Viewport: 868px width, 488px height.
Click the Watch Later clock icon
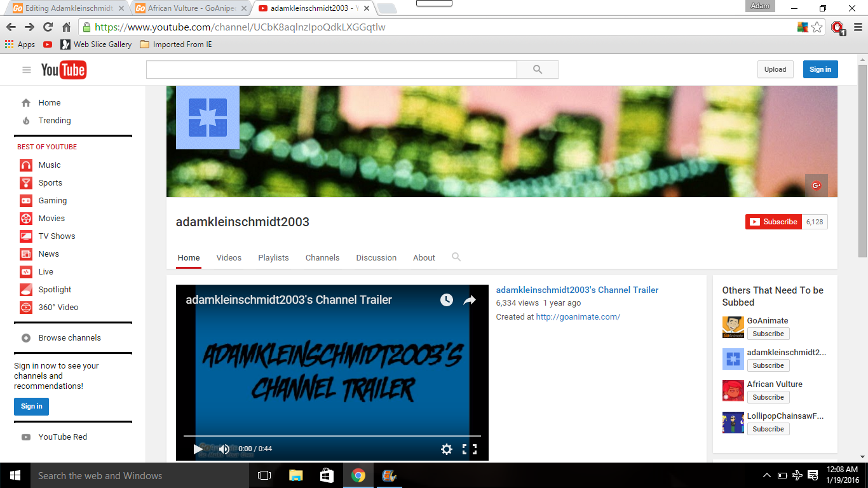click(447, 300)
